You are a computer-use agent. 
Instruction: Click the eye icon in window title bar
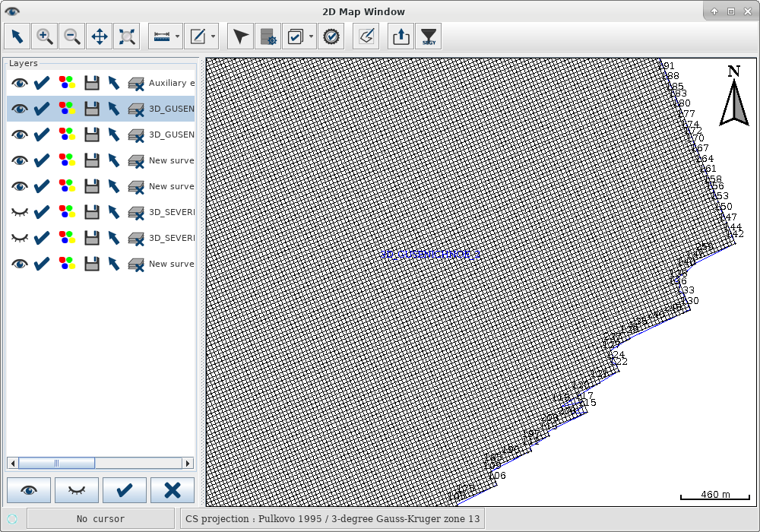12,11
